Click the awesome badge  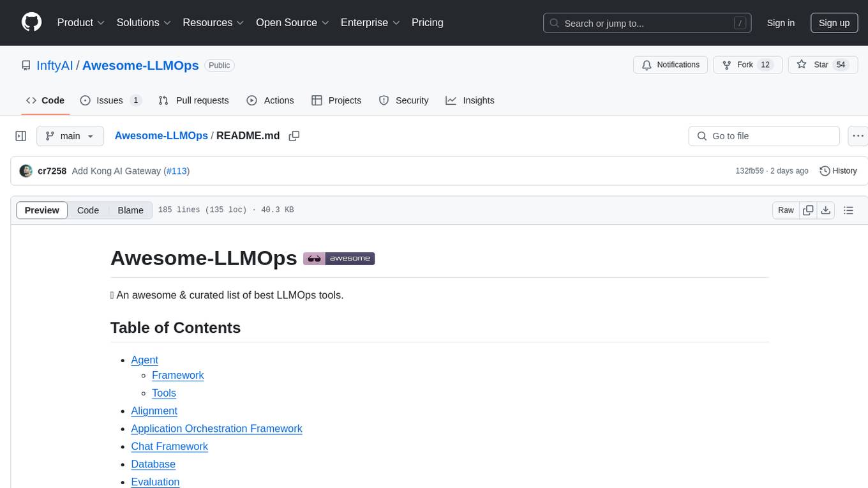[x=339, y=259]
